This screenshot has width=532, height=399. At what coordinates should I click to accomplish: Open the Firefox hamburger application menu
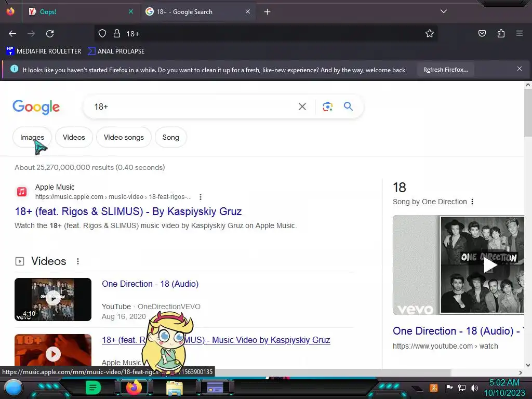[519, 33]
